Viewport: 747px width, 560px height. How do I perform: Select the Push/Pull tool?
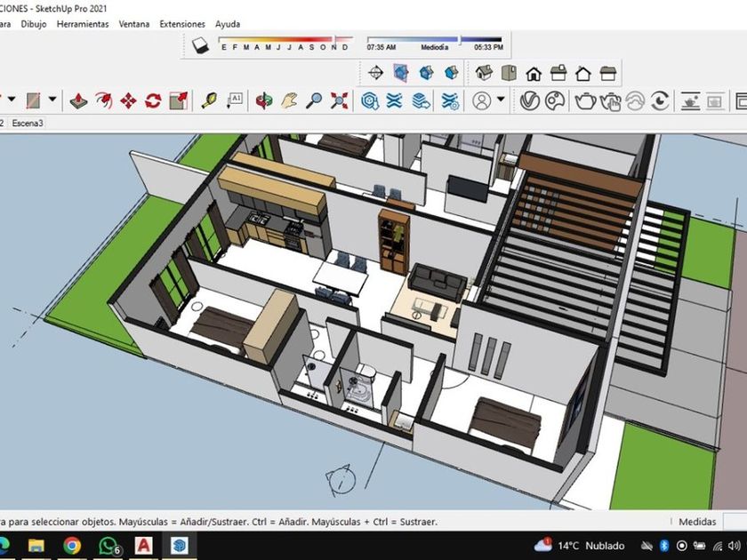(78, 100)
